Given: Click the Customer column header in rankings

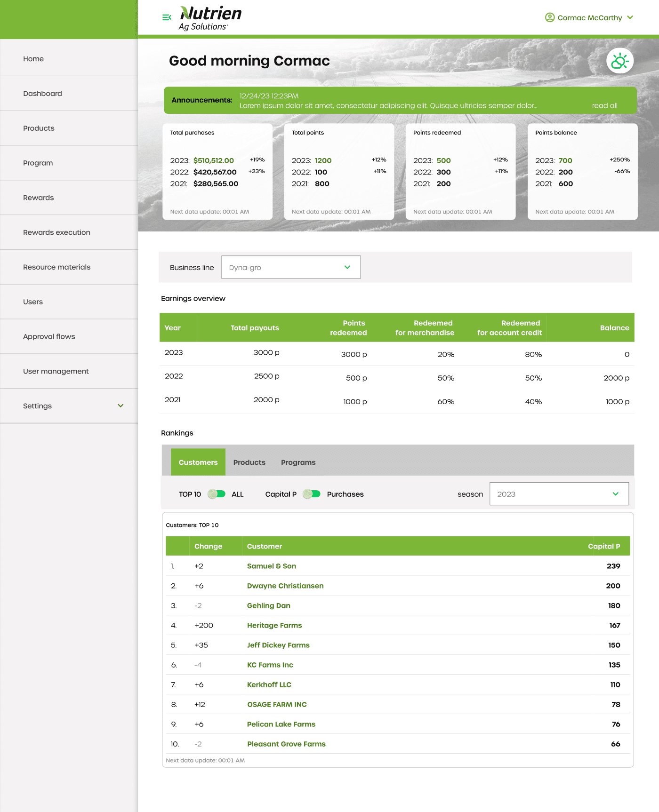Looking at the screenshot, I should pos(265,546).
